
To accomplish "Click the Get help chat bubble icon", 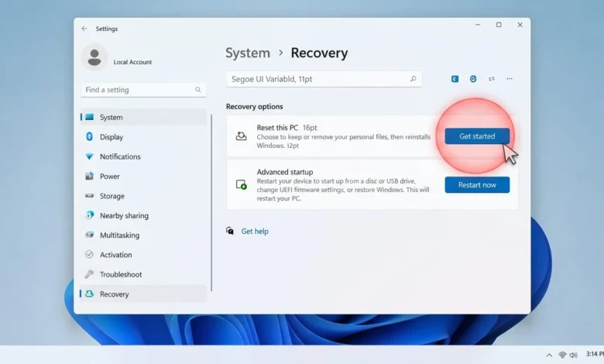I will [230, 231].
